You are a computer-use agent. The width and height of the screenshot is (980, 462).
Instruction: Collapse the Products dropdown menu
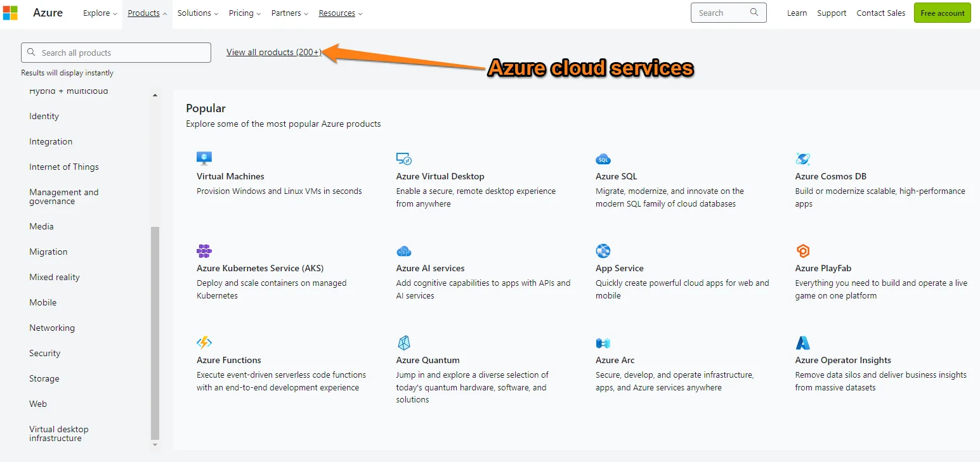147,13
